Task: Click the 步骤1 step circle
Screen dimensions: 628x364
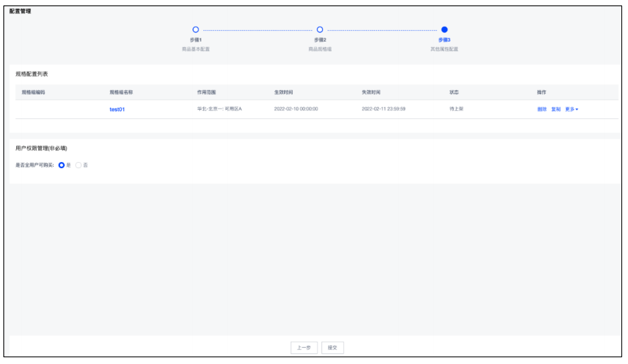Action: (x=195, y=30)
